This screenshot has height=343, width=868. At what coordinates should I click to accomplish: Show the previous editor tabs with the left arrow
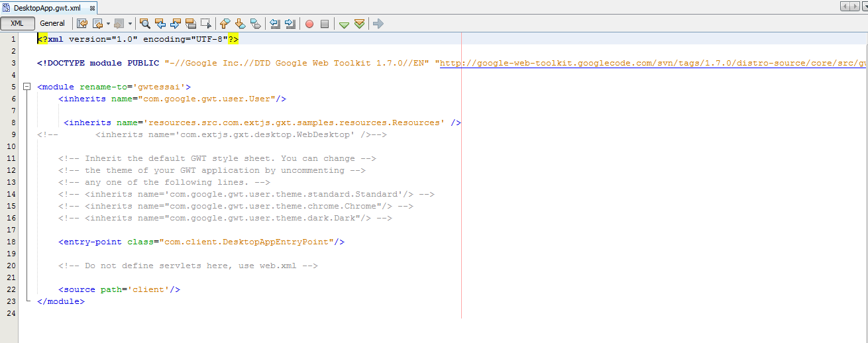(x=845, y=6)
